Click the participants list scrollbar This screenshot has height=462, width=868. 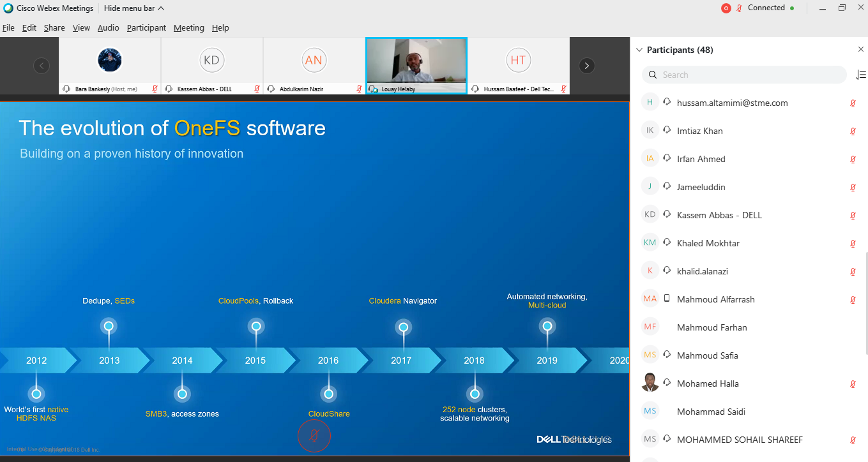(x=866, y=303)
